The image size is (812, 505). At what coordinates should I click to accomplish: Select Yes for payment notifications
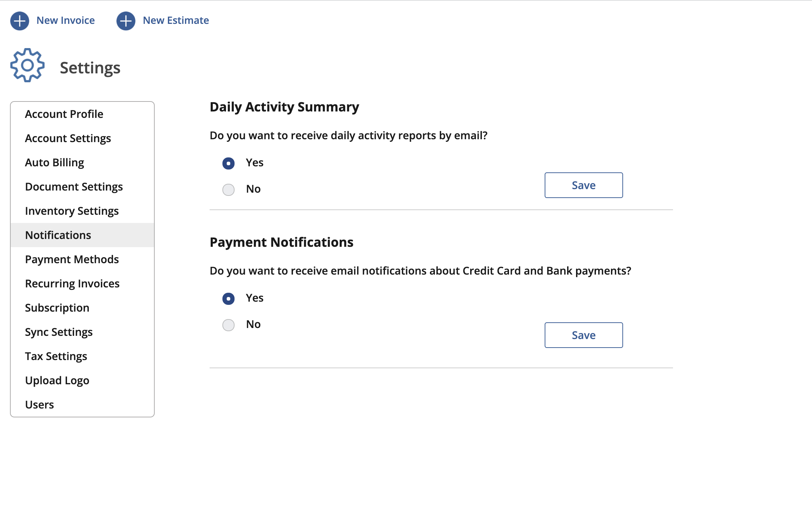click(x=228, y=299)
